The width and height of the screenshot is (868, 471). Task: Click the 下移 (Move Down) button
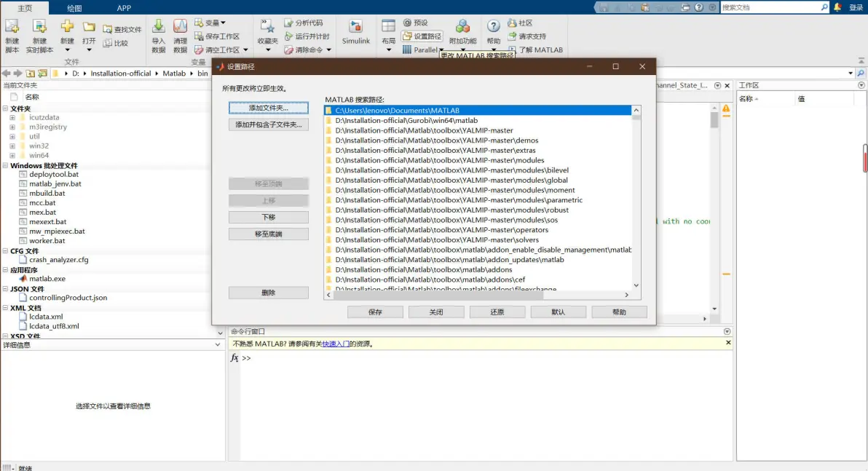pos(269,217)
